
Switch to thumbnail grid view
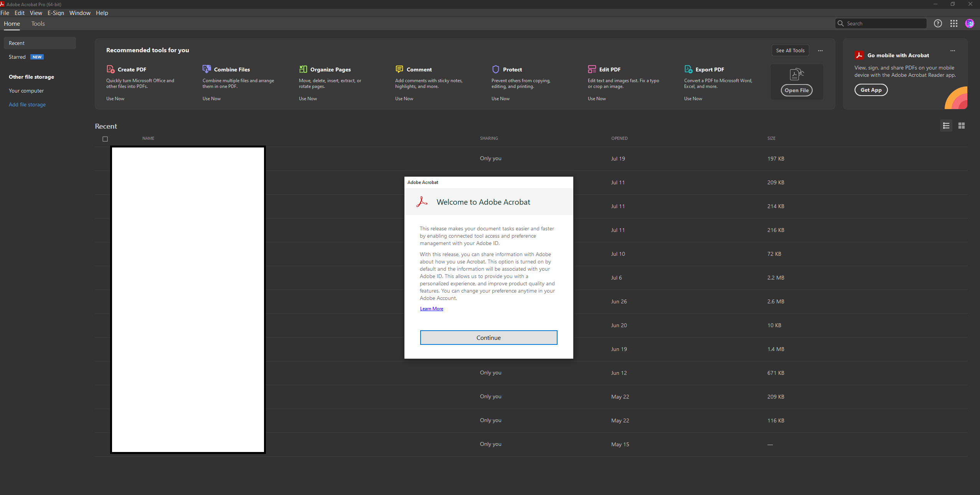click(962, 126)
